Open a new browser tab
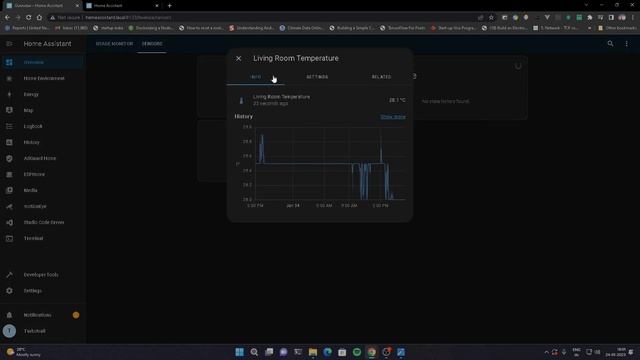The height and width of the screenshot is (360, 640). 169,6
